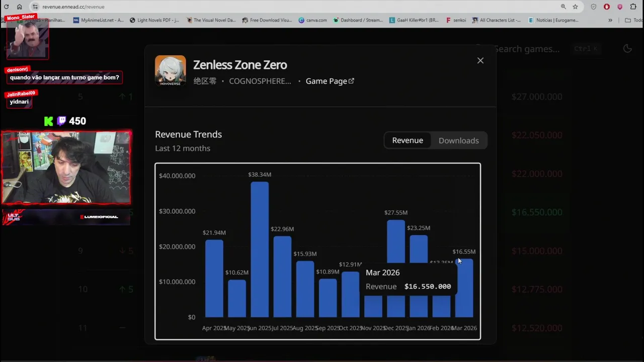Click the Jun 2025 revenue bar
The width and height of the screenshot is (644, 362).
[x=260, y=249]
